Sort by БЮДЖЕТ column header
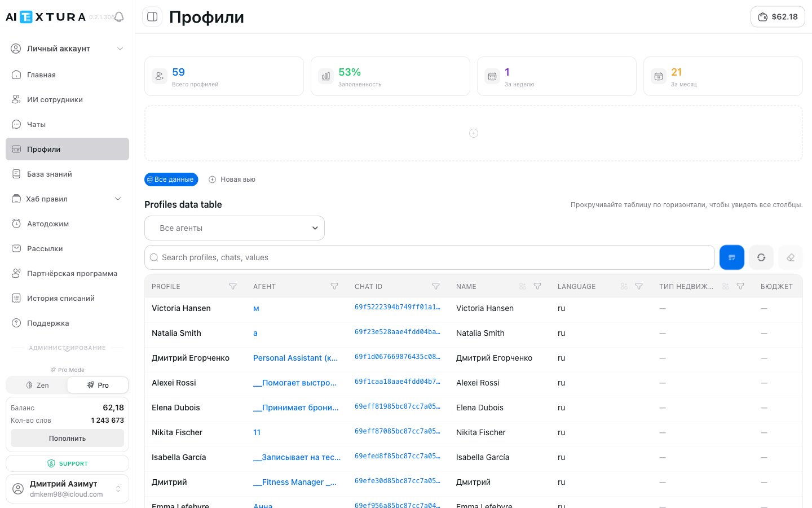The width and height of the screenshot is (812, 508). coord(776,286)
